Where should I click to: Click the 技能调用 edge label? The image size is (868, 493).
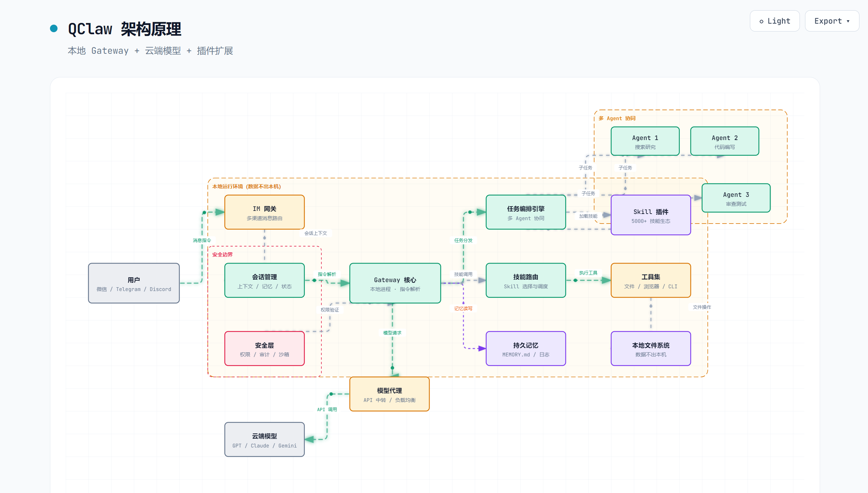(463, 274)
